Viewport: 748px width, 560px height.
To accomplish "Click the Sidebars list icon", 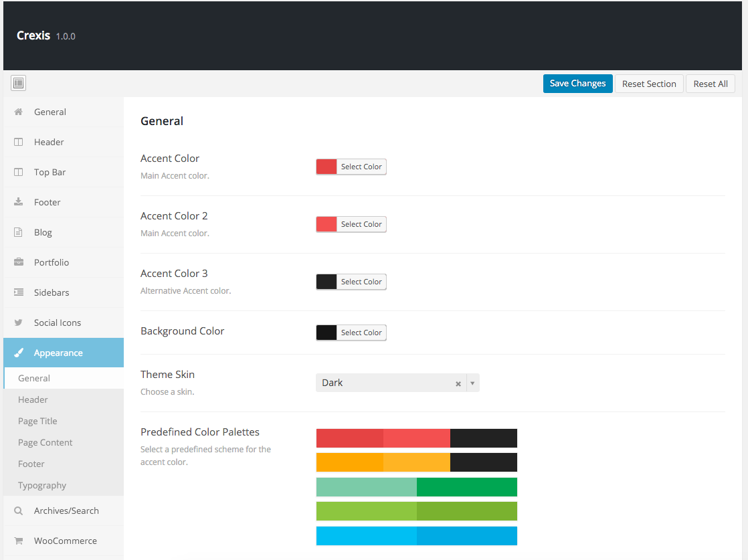I will pos(19,292).
